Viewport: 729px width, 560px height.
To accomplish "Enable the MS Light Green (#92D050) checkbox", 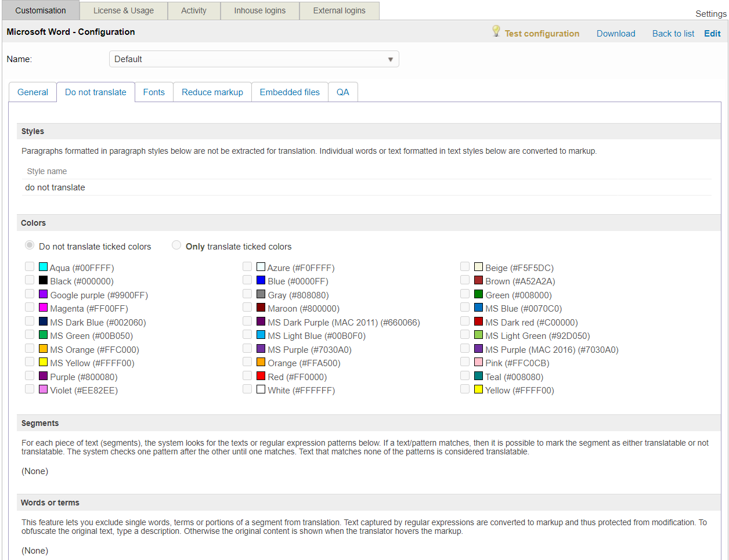I will [465, 334].
